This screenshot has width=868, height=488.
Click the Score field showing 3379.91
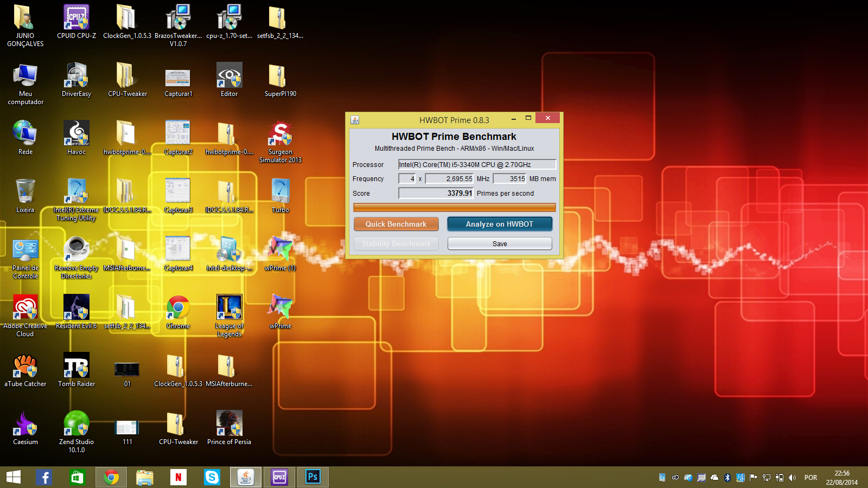point(436,193)
